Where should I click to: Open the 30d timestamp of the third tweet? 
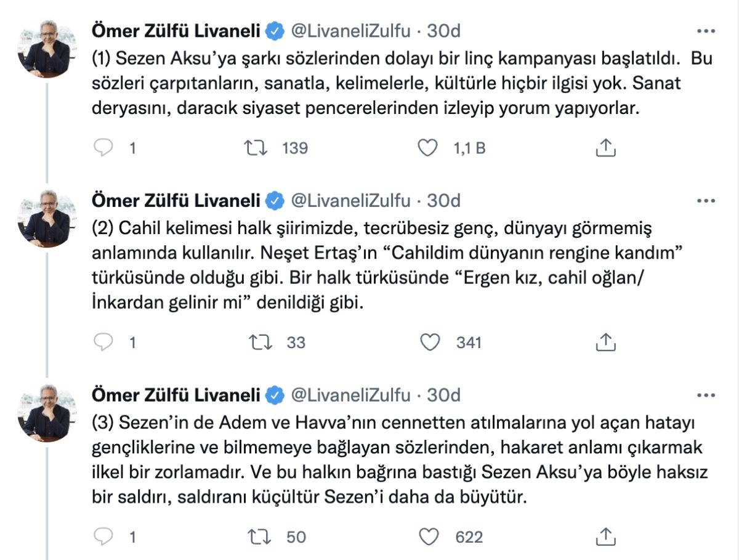pos(443,394)
